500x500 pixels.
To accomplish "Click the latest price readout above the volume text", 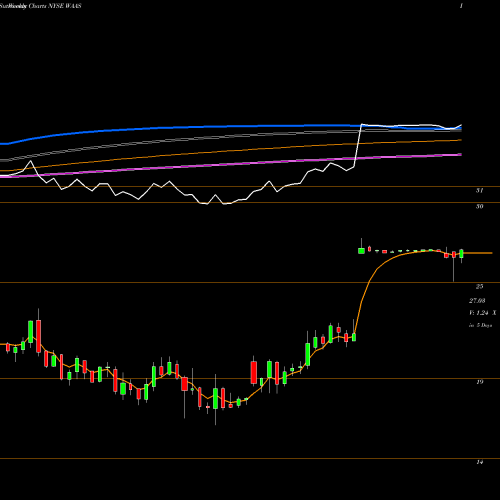I will point(477,301).
